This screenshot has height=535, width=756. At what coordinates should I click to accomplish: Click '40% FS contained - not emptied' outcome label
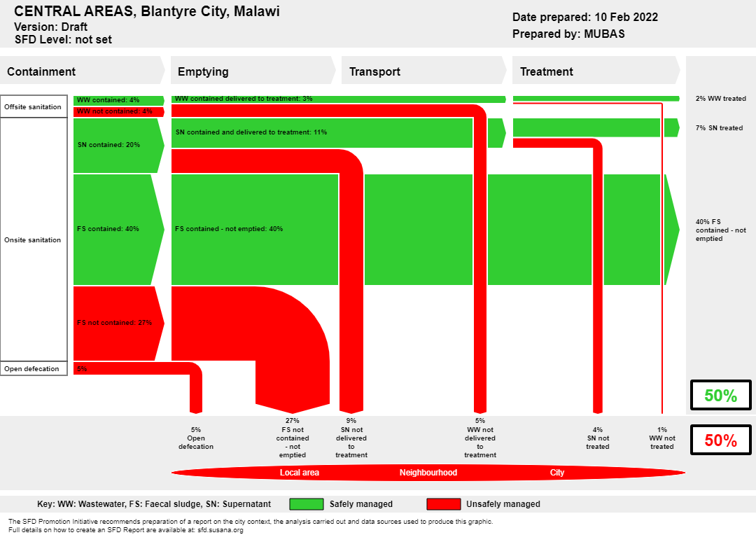pos(720,230)
